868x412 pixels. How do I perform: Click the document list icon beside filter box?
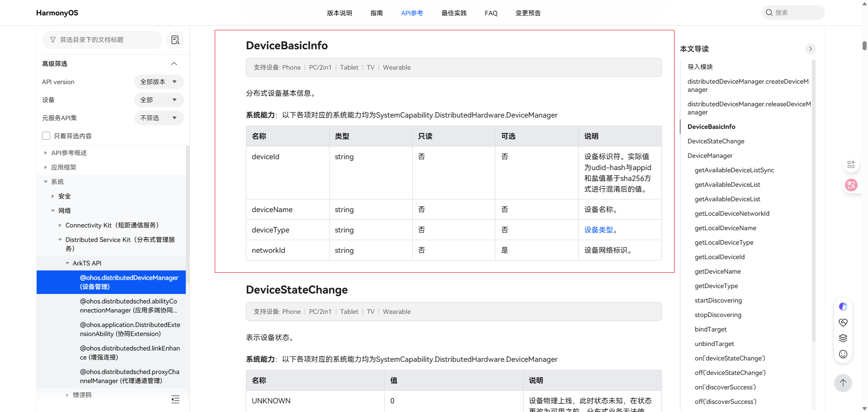(175, 40)
